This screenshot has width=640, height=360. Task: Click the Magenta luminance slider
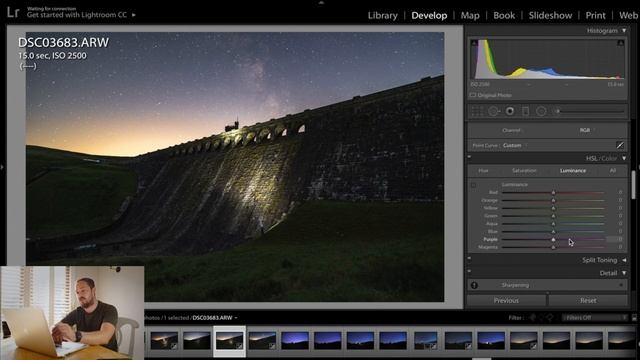553,247
